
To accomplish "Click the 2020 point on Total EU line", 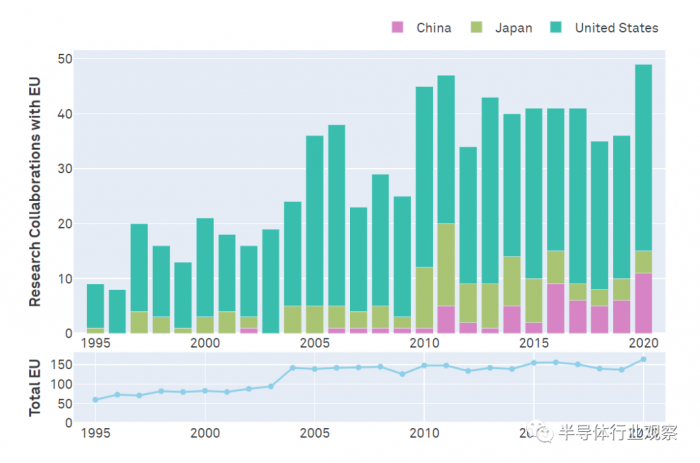I will click(643, 360).
